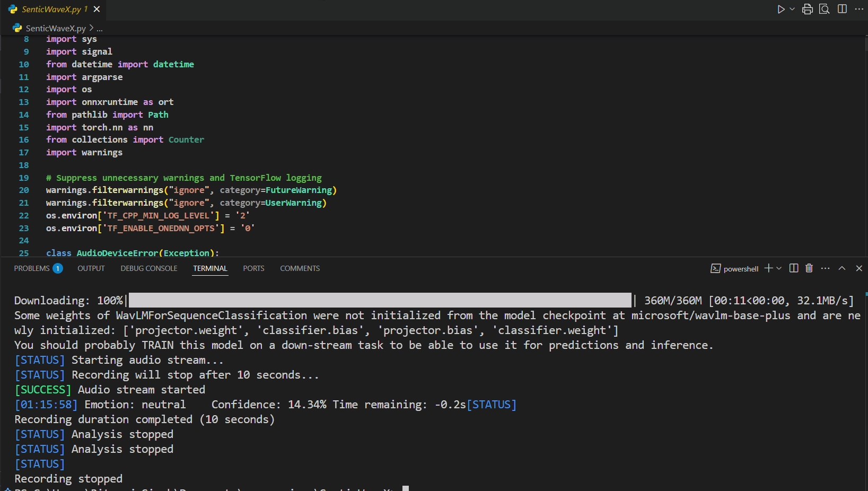Click the "[SUCCESS] Audio stream started" terminal line
868x491 pixels.
click(x=110, y=390)
